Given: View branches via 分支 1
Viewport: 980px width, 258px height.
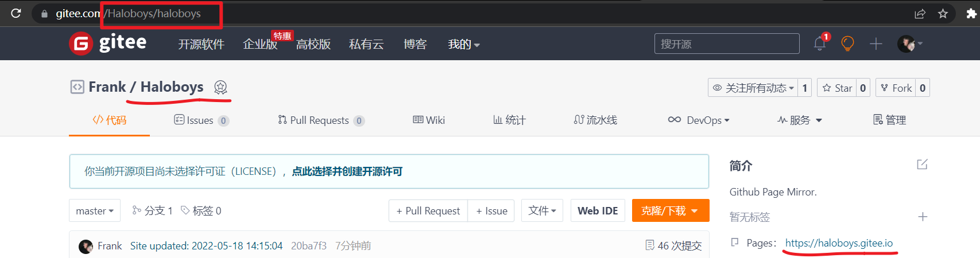Looking at the screenshot, I should pyautogui.click(x=152, y=210).
